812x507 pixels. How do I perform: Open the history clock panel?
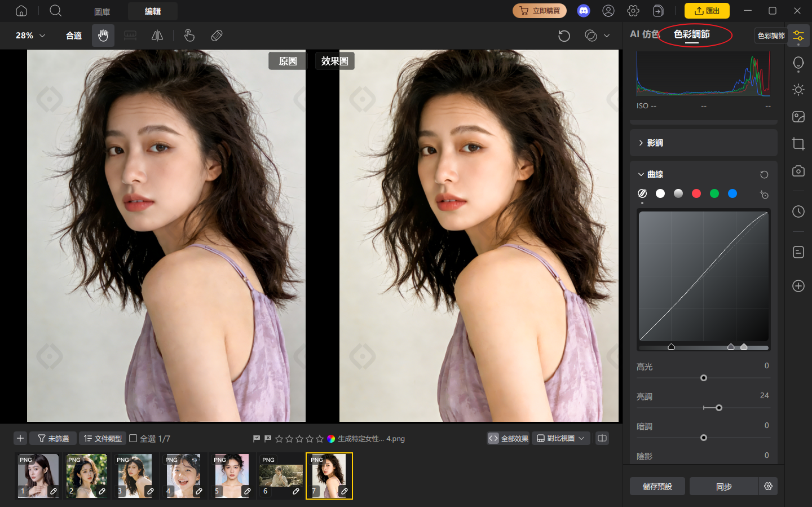(x=798, y=211)
